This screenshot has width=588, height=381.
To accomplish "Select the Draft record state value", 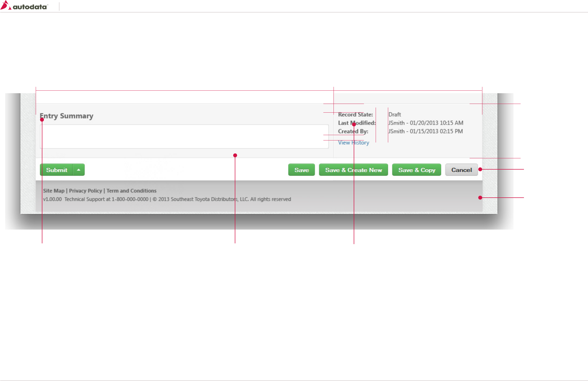I will click(395, 115).
